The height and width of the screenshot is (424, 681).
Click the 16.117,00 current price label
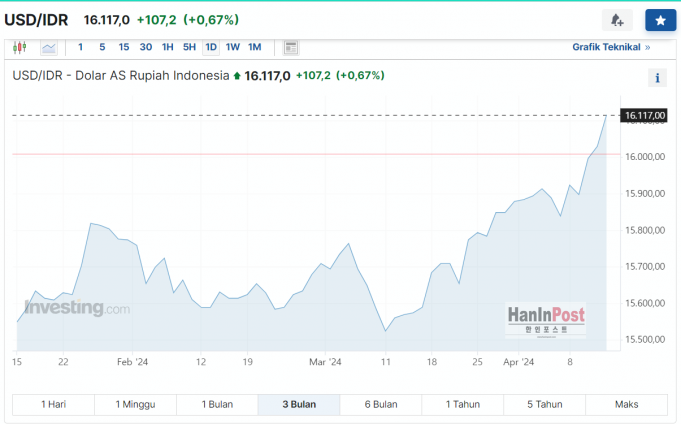point(644,116)
